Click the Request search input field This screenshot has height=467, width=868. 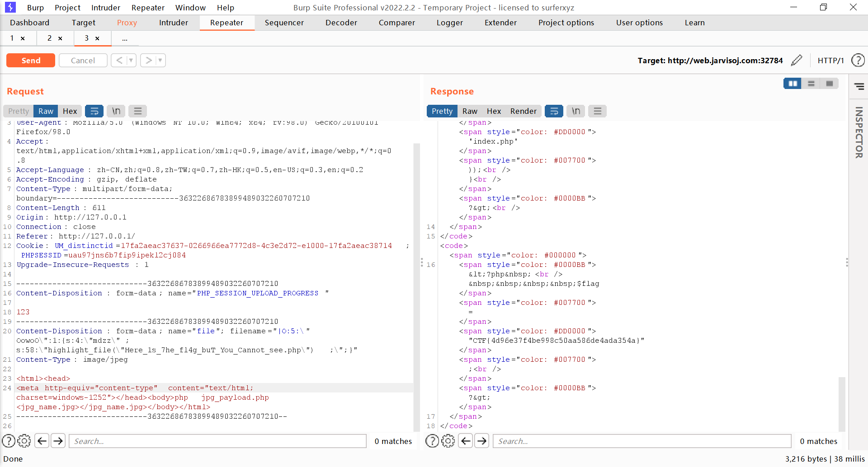click(x=217, y=441)
